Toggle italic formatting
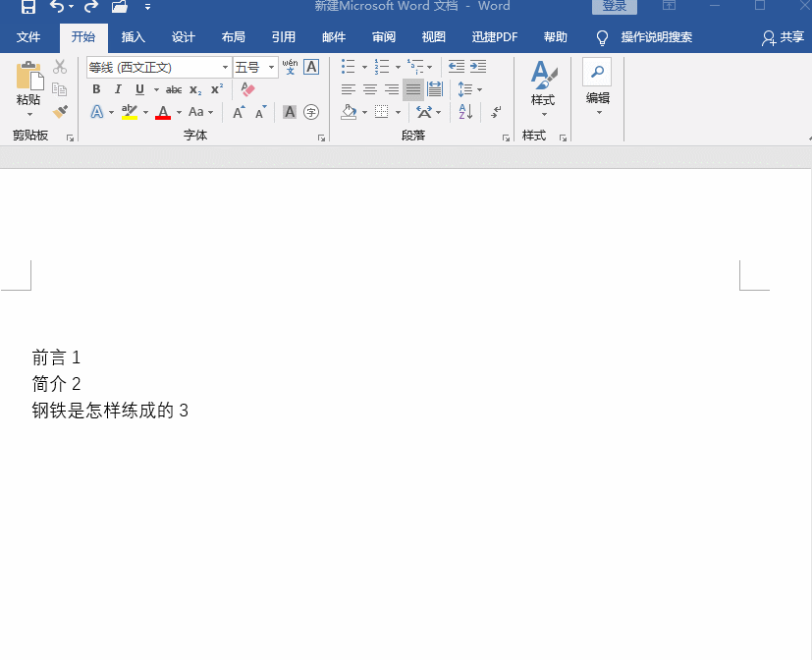Viewport: 812px width, 660px height. coord(118,89)
